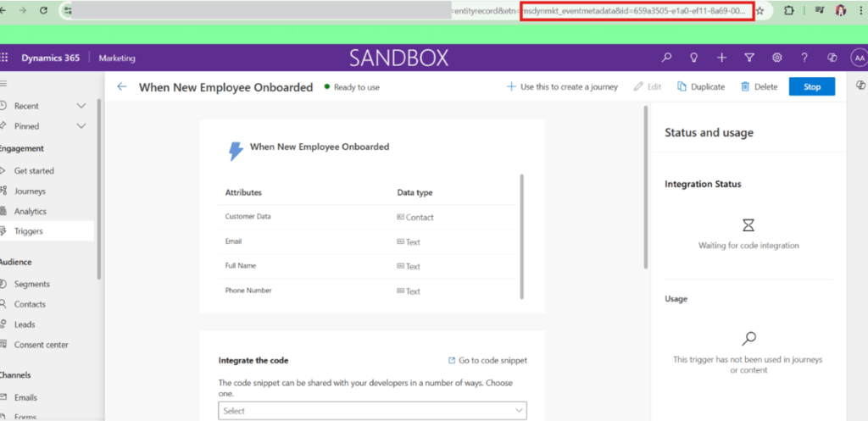Click the Go to code snippet link
This screenshot has height=421, width=868.
coord(487,360)
